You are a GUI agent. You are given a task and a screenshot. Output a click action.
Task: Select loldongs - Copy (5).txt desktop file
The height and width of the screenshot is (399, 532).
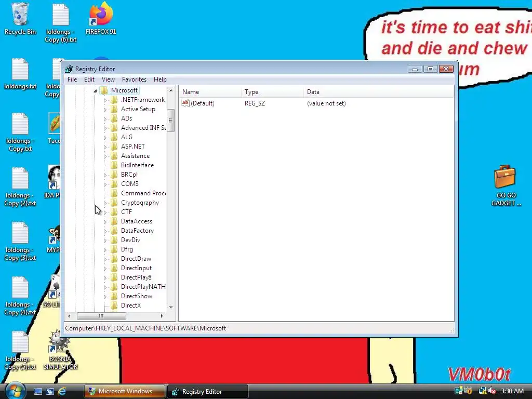pos(20,351)
